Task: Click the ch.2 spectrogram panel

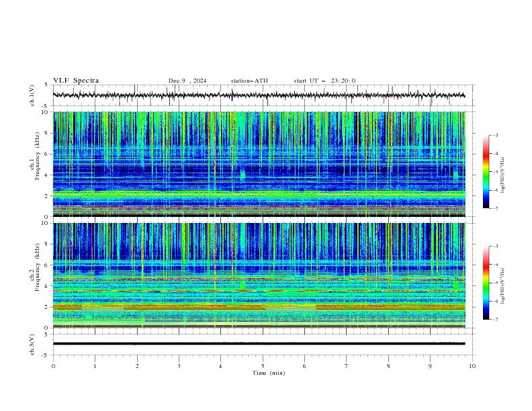Action: tap(259, 275)
